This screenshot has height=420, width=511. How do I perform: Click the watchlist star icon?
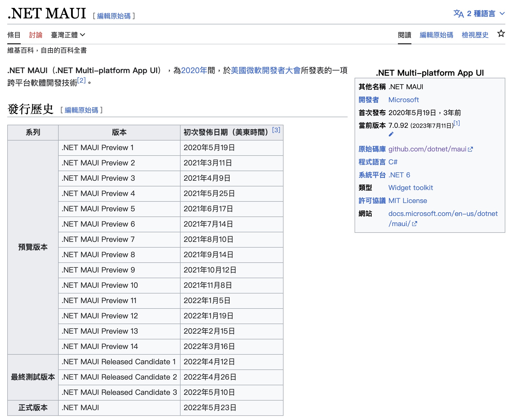coord(501,34)
